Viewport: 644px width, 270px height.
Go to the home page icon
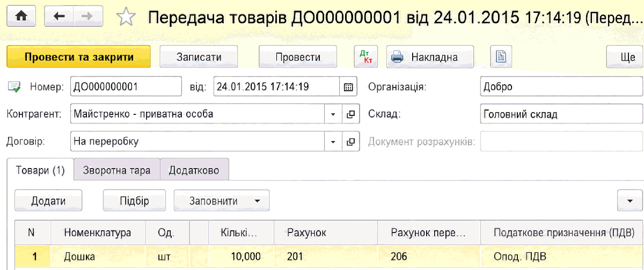pos(22,17)
